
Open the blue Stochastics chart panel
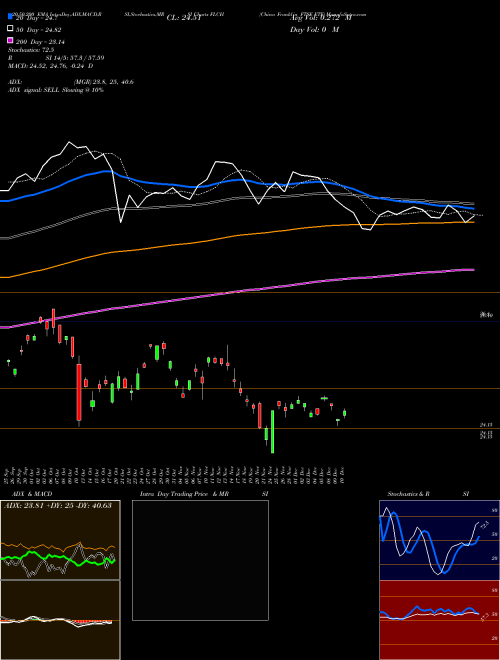439,540
